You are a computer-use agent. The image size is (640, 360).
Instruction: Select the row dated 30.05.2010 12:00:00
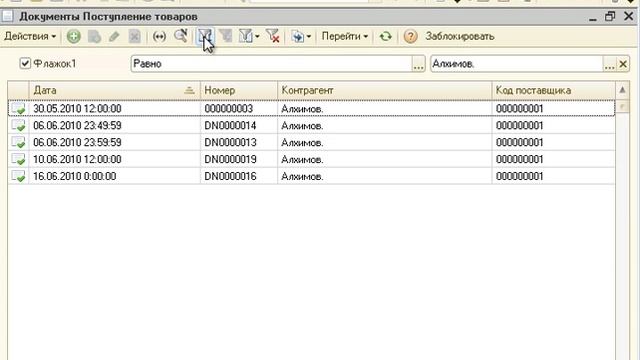(311, 109)
